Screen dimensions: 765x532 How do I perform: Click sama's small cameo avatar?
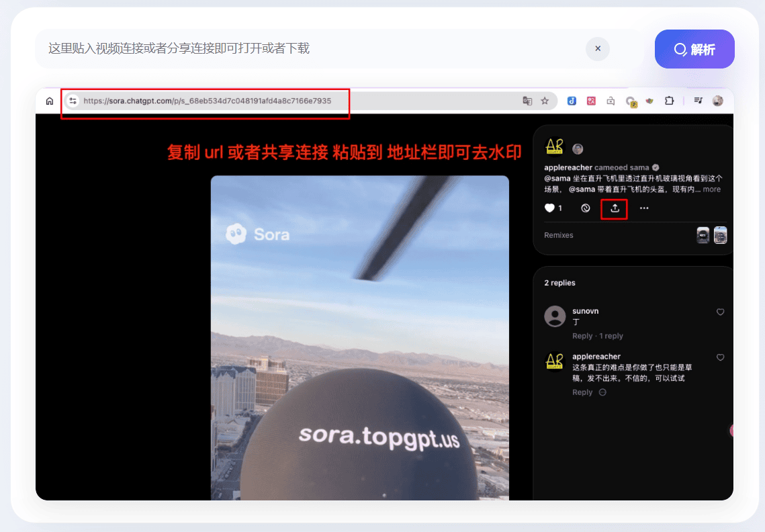coord(578,149)
